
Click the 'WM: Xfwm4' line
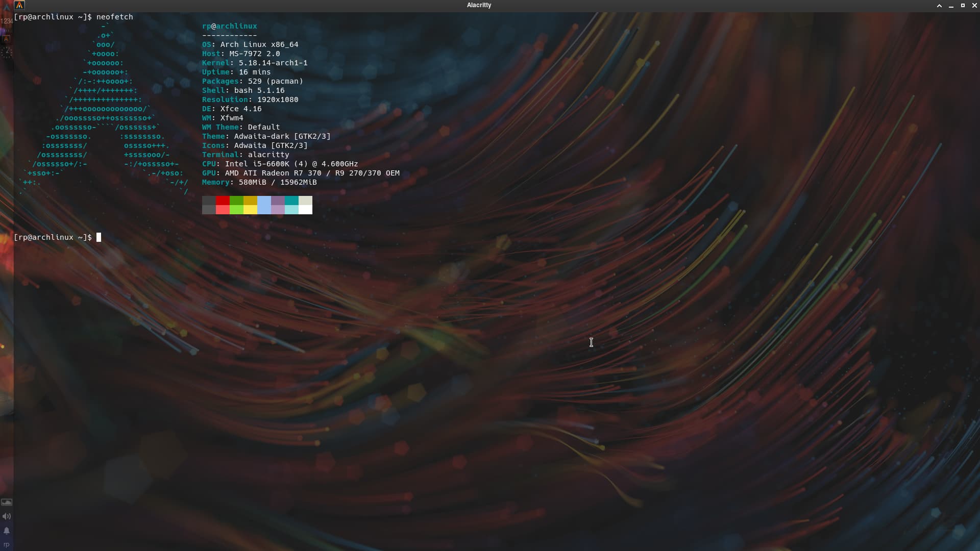(223, 118)
